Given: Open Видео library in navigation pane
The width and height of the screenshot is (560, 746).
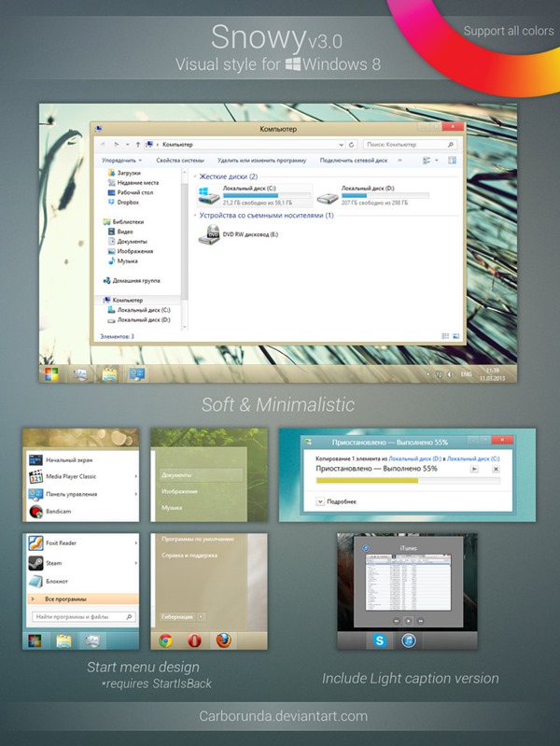Looking at the screenshot, I should (120, 232).
